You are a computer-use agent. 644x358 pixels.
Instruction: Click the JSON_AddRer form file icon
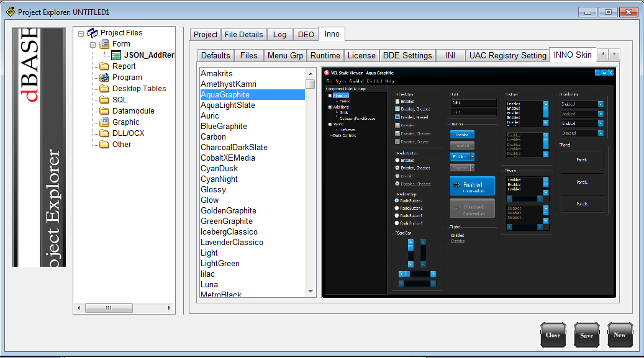[x=116, y=55]
